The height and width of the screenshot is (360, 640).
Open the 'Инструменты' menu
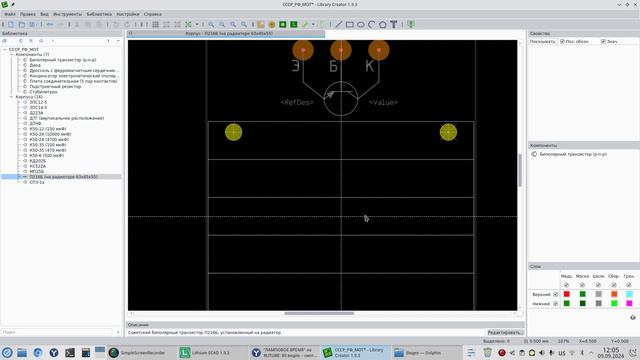tap(67, 14)
